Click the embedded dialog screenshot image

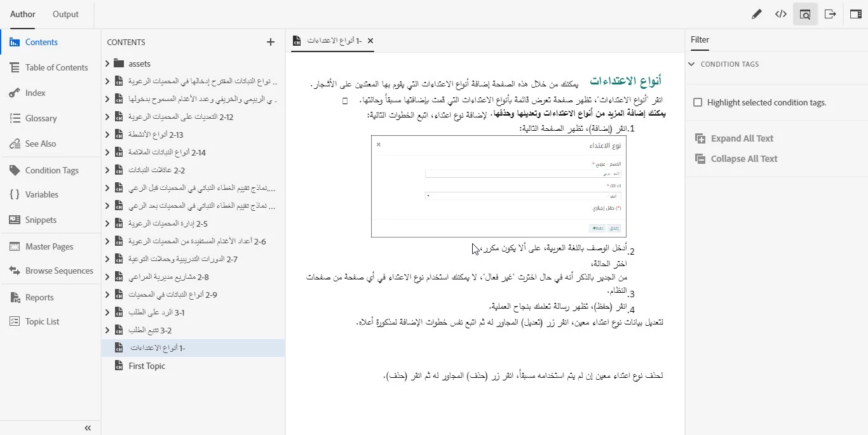point(499,186)
